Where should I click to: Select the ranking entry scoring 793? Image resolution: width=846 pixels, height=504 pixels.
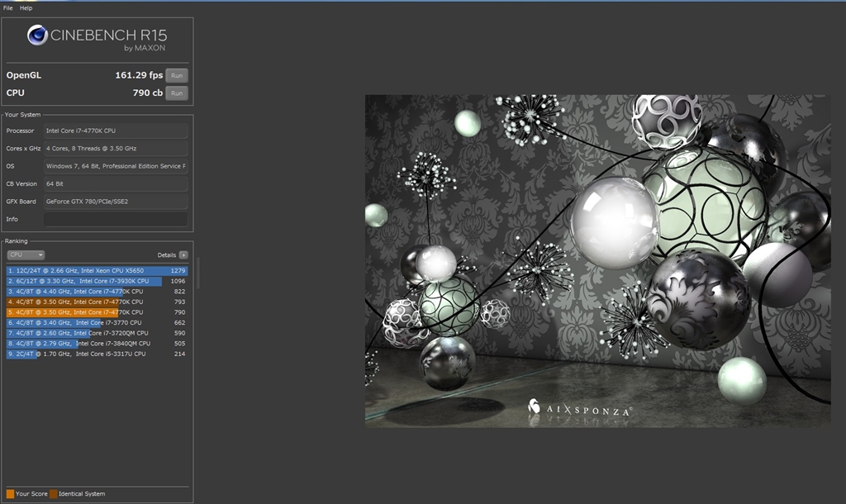pos(97,302)
